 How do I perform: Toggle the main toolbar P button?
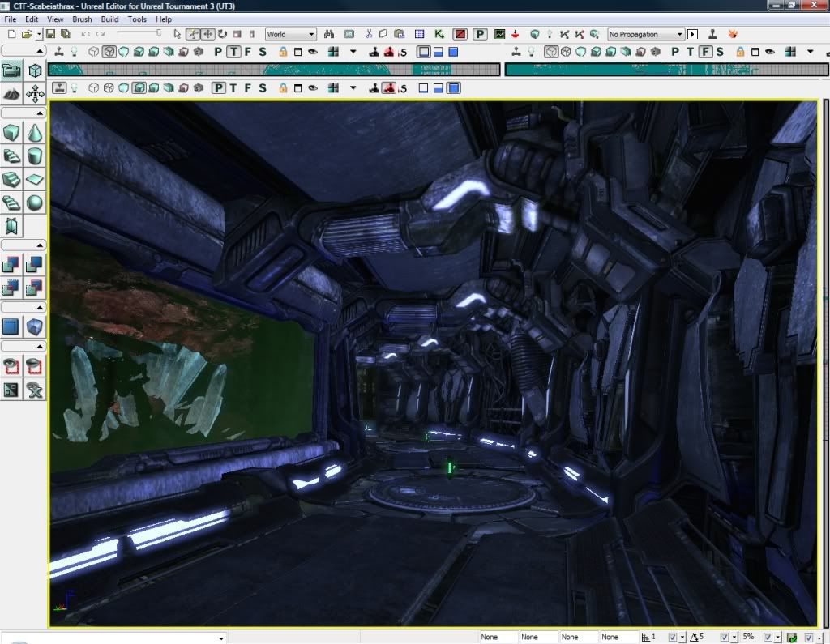coord(480,34)
